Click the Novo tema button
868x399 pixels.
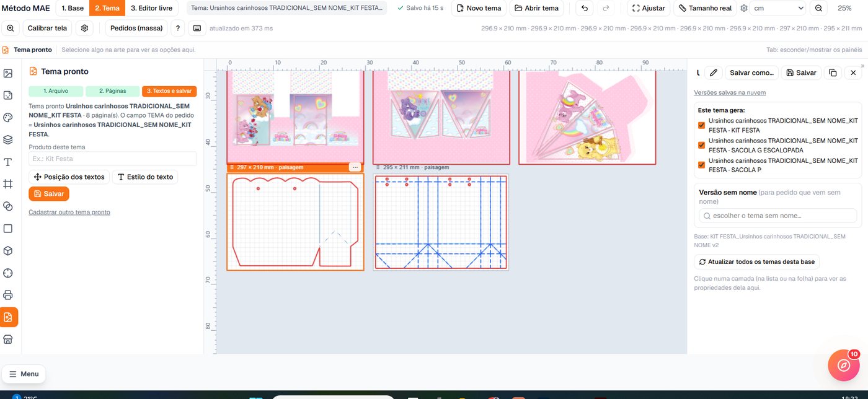[479, 8]
